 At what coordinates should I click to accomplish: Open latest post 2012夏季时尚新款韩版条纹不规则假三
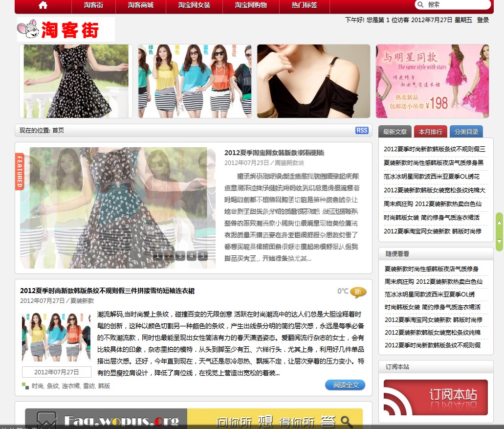tap(435, 149)
